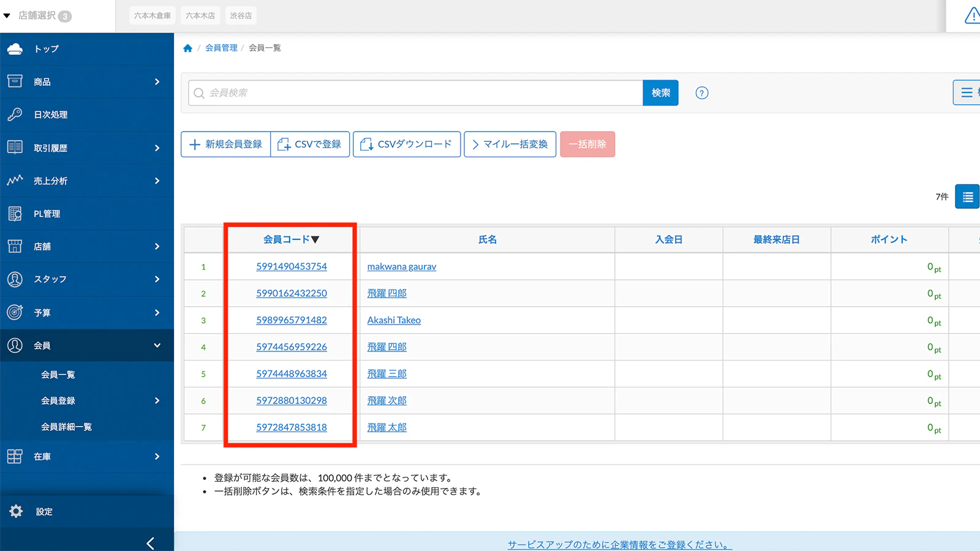Click the PL管理 document icon
Image resolution: width=980 pixels, height=551 pixels.
pos(15,214)
